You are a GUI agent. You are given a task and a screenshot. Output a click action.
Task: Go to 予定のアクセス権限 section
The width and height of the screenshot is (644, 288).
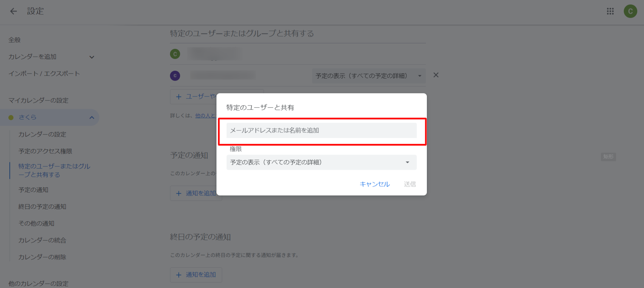pos(45,151)
